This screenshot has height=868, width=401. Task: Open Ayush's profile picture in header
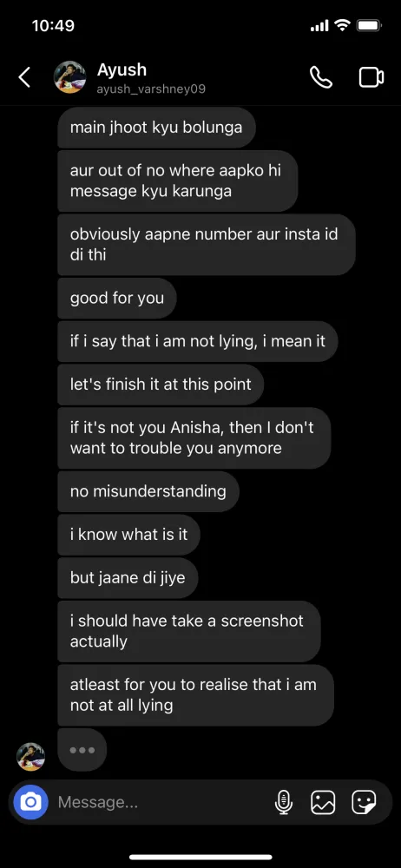point(69,77)
